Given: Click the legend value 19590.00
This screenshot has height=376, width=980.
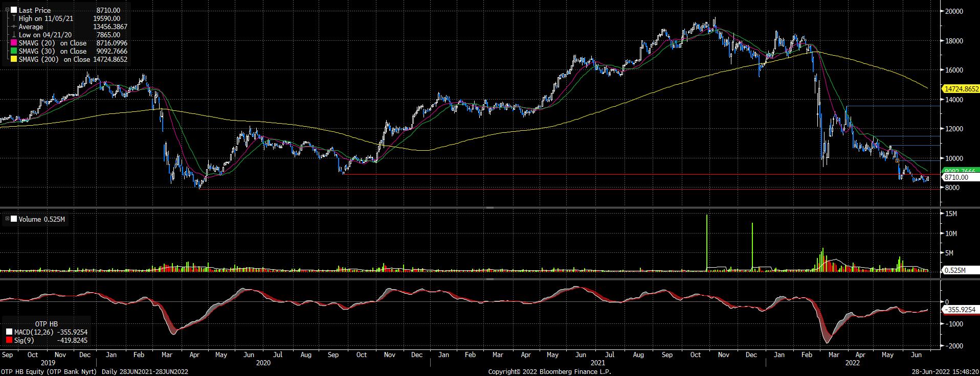Looking at the screenshot, I should pyautogui.click(x=106, y=18).
